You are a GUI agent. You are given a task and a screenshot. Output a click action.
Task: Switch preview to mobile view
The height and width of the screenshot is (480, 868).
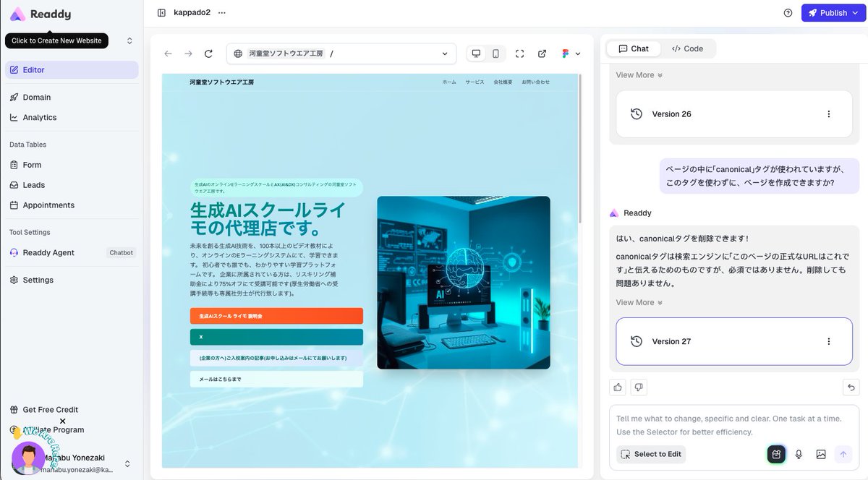(x=495, y=53)
